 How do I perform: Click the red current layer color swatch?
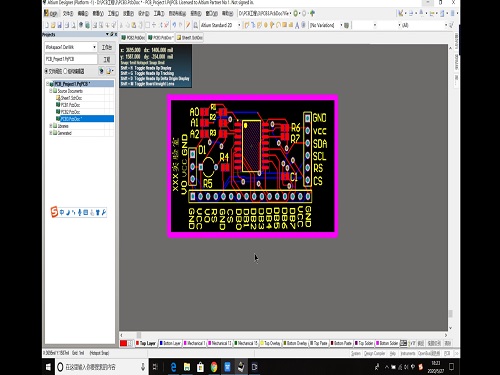pos(124,343)
